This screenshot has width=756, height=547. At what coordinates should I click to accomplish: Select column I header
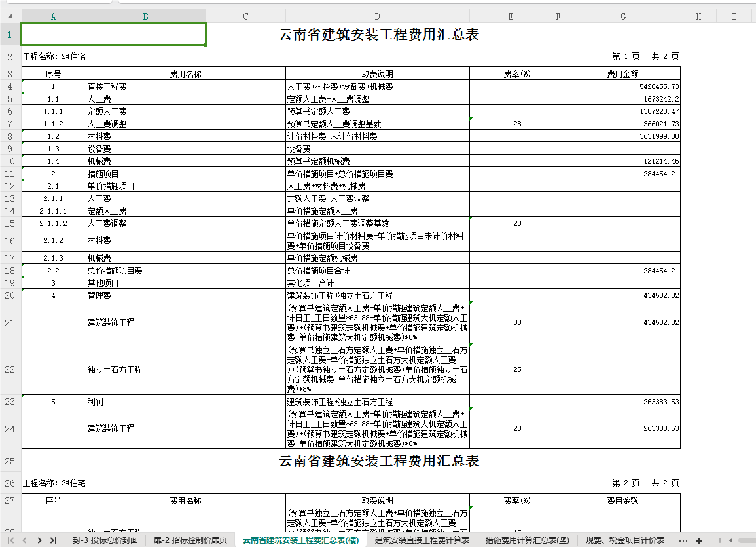(x=734, y=16)
